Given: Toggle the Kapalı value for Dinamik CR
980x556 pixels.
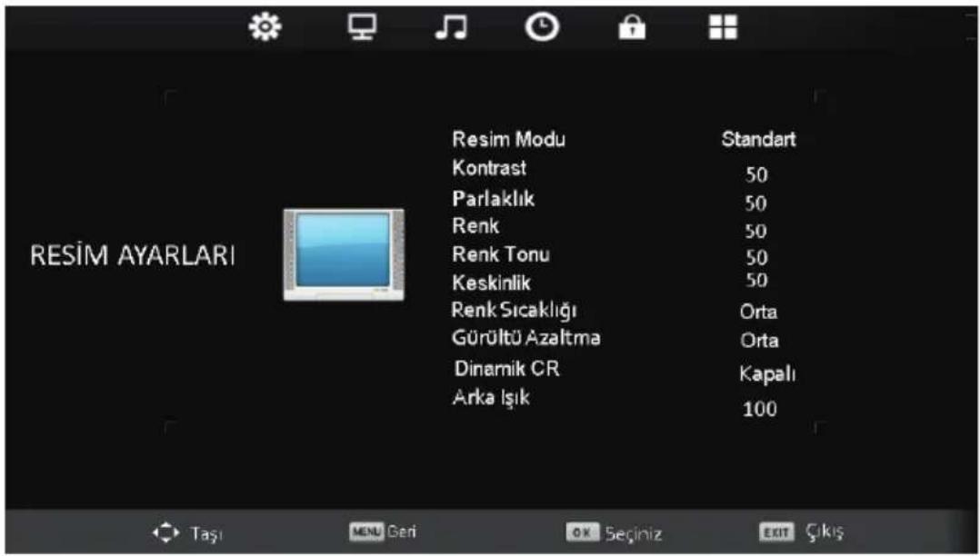Looking at the screenshot, I should 767,374.
